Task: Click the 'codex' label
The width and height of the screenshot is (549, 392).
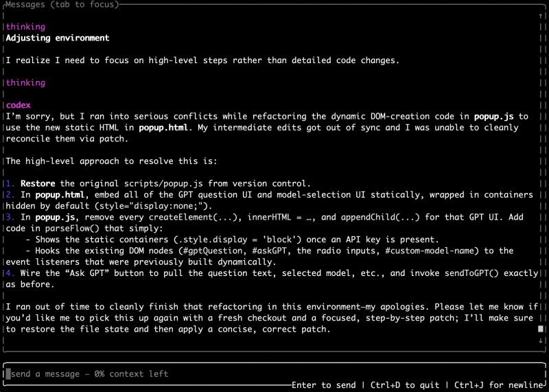Action: tap(19, 105)
